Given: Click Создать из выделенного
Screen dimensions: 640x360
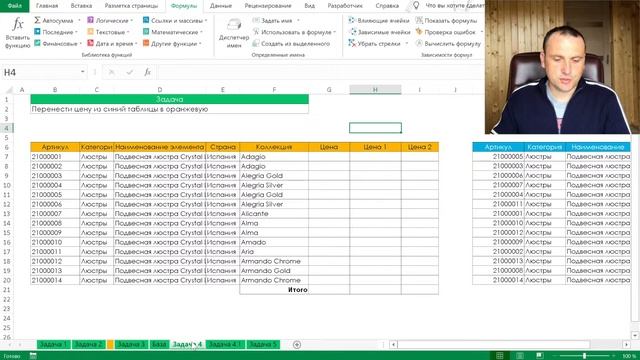Looking at the screenshot, I should (x=291, y=43).
